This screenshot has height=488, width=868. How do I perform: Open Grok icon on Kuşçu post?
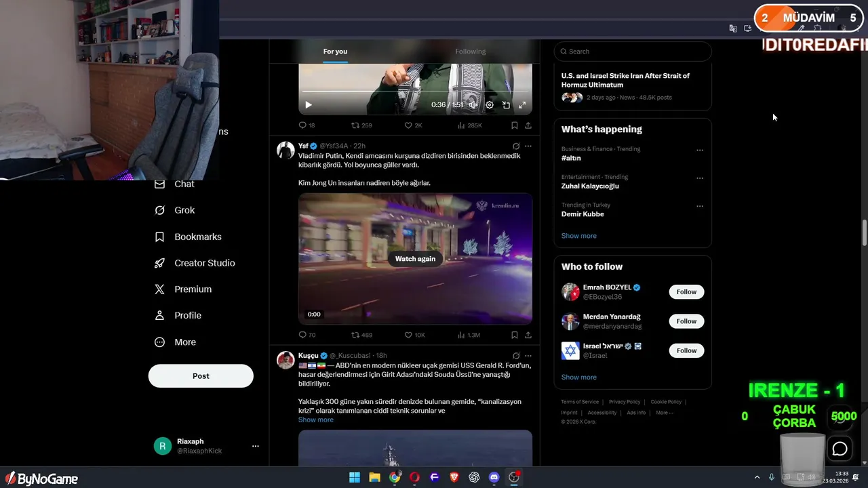516,356
